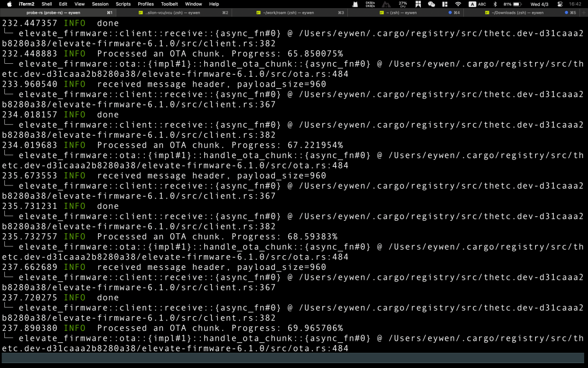Open the Profiles menu

pyautogui.click(x=145, y=4)
